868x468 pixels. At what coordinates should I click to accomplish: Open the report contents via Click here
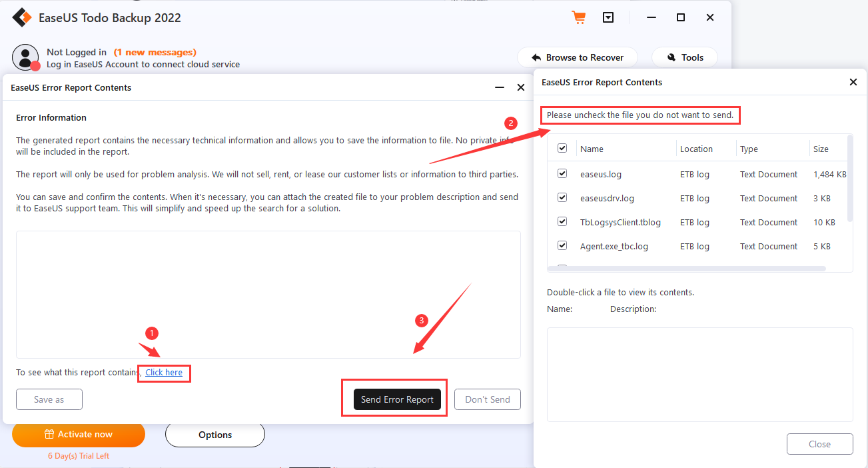tap(163, 372)
